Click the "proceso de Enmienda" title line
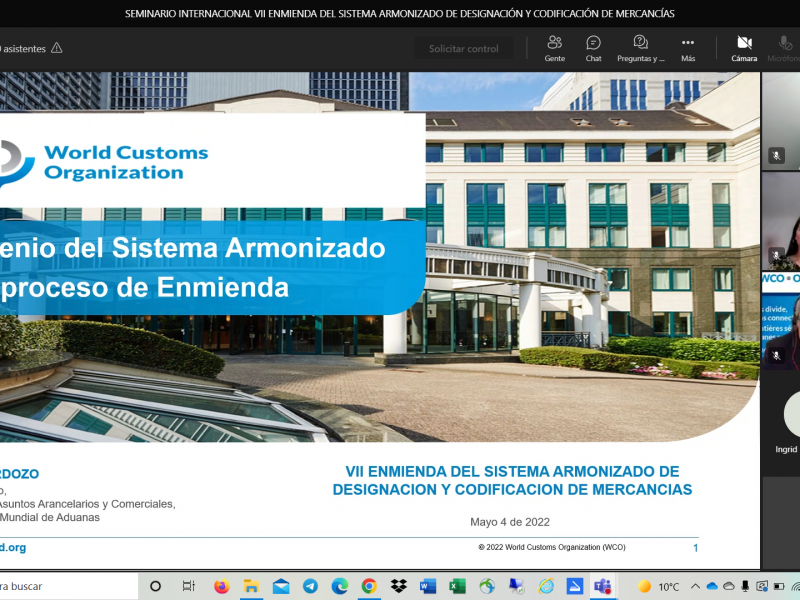 (x=144, y=287)
